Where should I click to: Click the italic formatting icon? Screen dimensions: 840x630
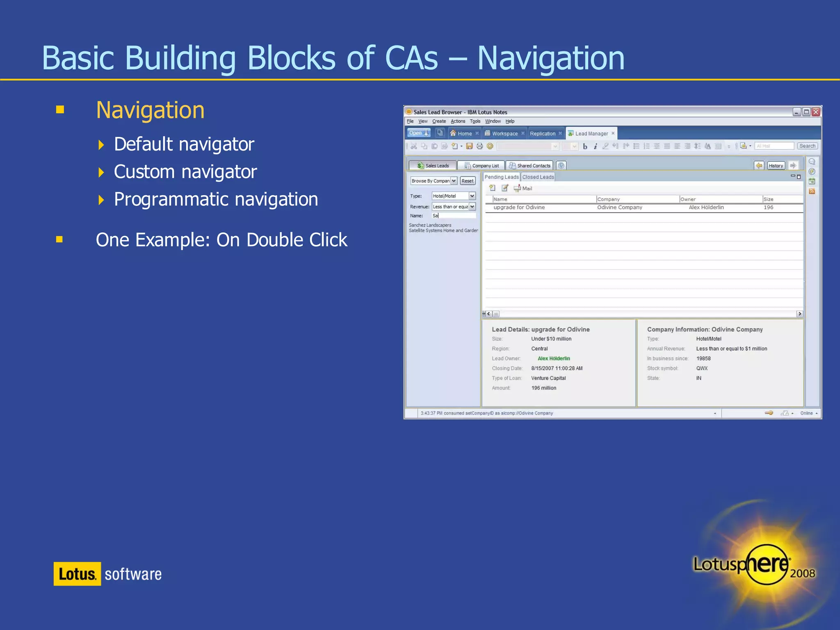[595, 146]
